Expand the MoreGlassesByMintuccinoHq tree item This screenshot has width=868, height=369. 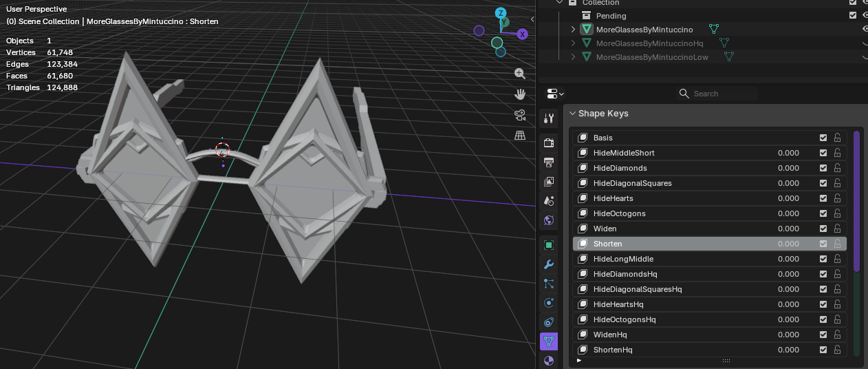click(573, 43)
